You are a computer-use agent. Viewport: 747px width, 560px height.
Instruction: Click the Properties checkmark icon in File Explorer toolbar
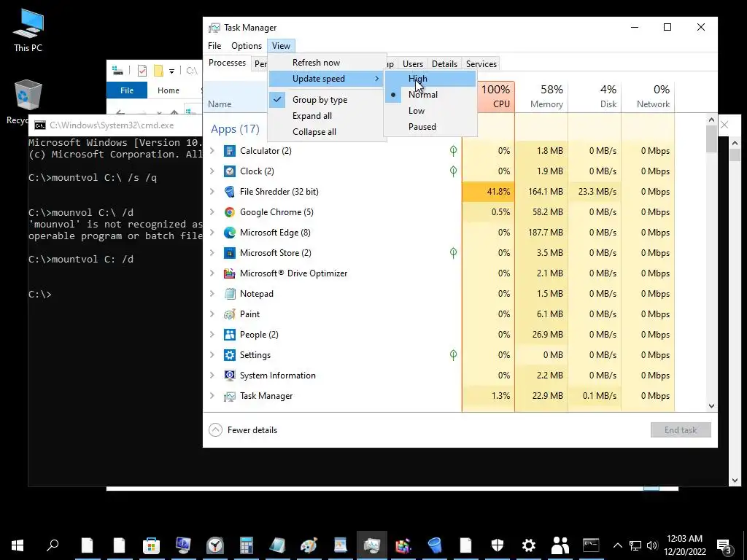click(142, 71)
